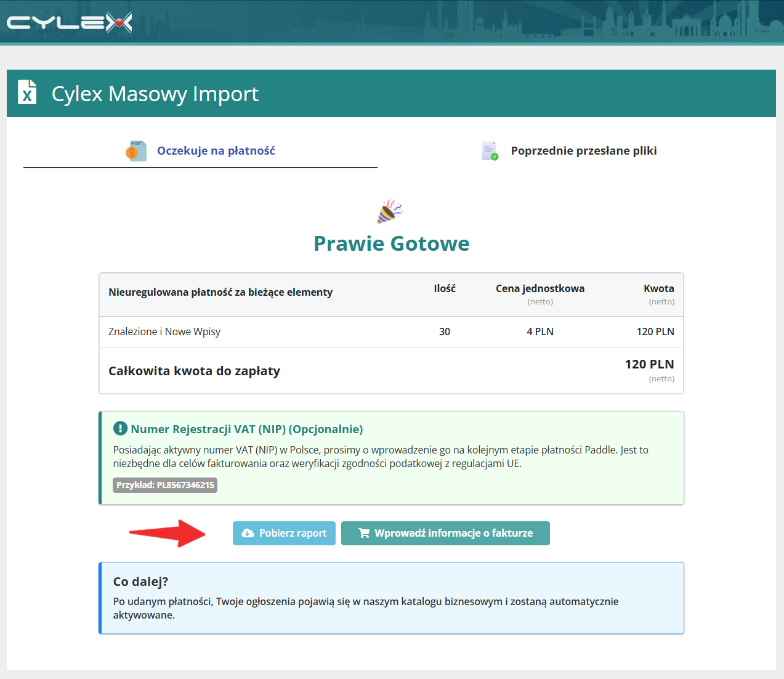Screen dimensions: 784x679
Task: Open the Oczekuje na płatność tab
Action: pos(200,151)
